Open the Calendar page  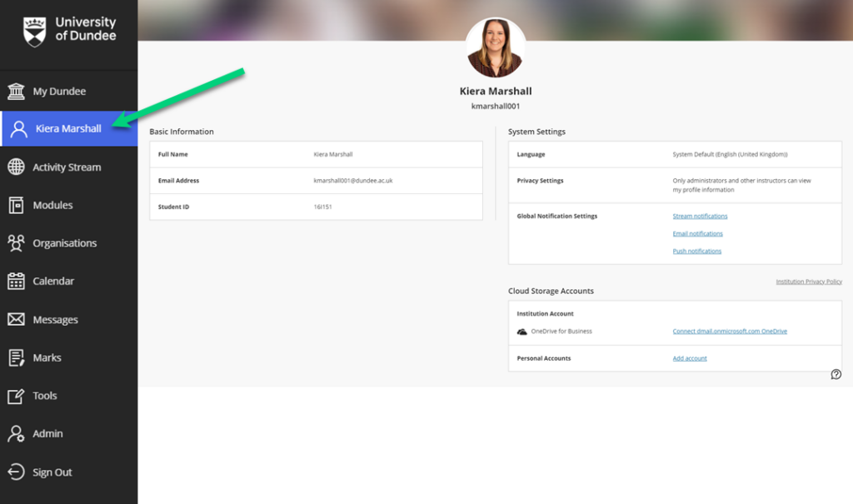pyautogui.click(x=68, y=281)
